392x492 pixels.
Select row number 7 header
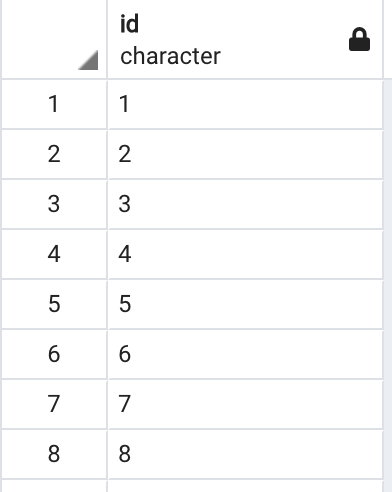coord(54,404)
